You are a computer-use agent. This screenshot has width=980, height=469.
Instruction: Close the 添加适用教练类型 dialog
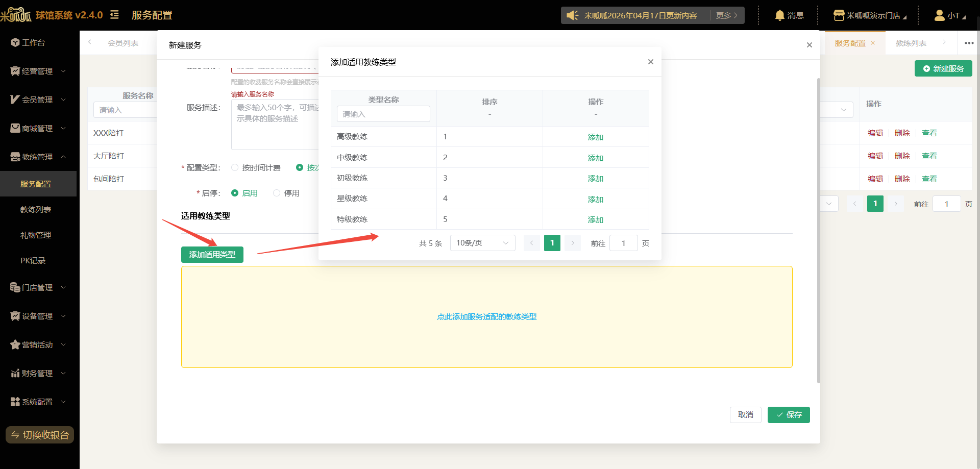[650, 62]
